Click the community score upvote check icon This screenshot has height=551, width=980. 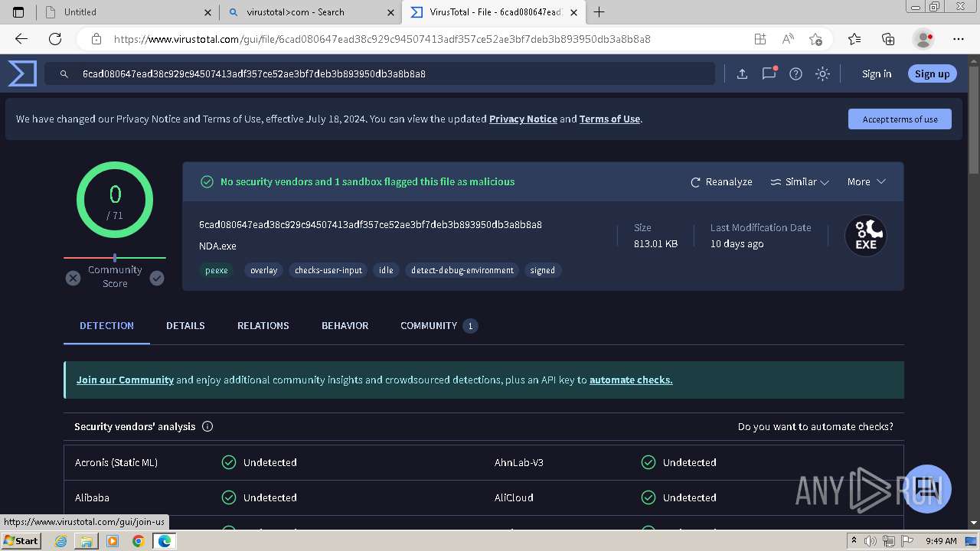pos(157,278)
